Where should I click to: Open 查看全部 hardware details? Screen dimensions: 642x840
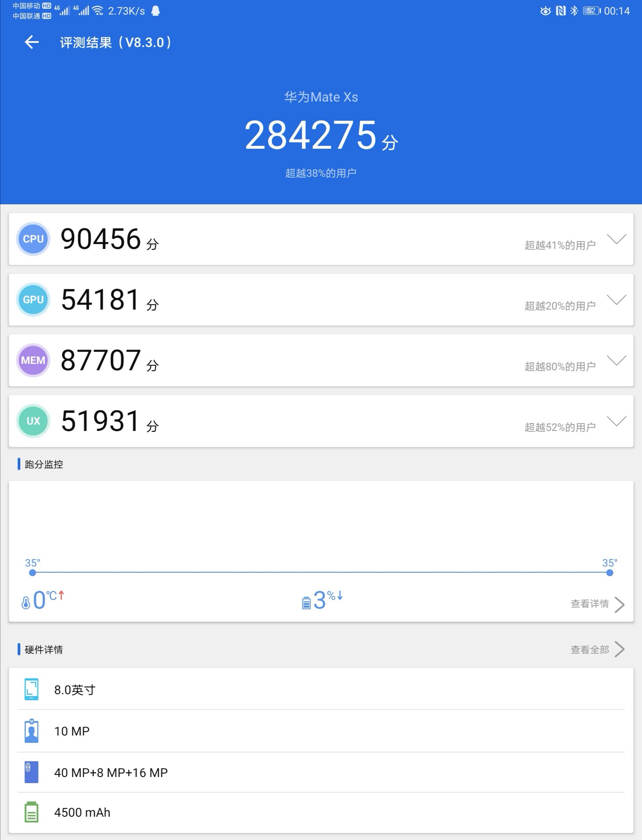pyautogui.click(x=597, y=650)
